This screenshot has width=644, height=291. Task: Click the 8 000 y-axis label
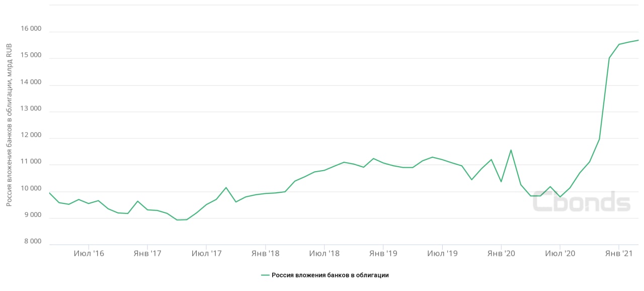pos(33,241)
